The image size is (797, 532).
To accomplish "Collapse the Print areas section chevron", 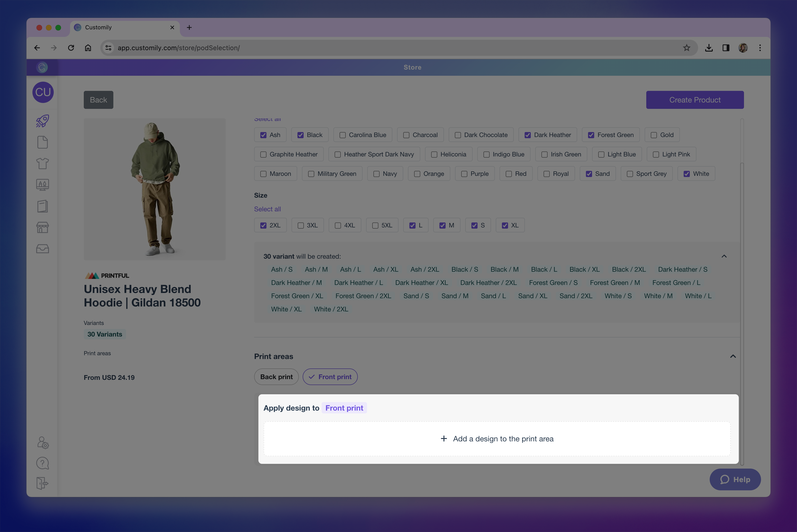I will click(733, 356).
